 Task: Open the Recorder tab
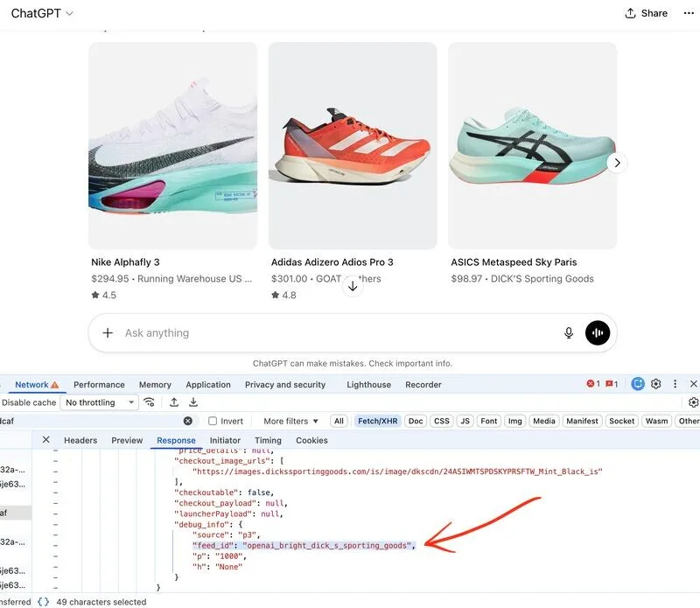click(423, 384)
